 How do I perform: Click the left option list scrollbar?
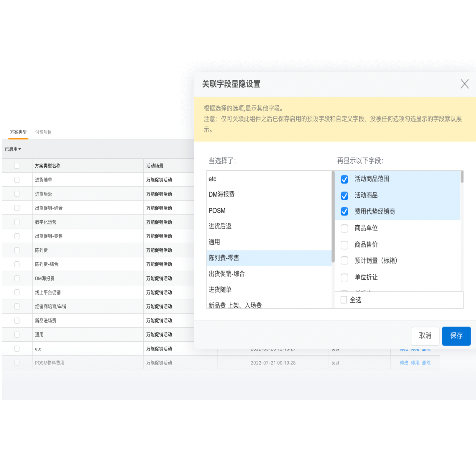(333, 217)
